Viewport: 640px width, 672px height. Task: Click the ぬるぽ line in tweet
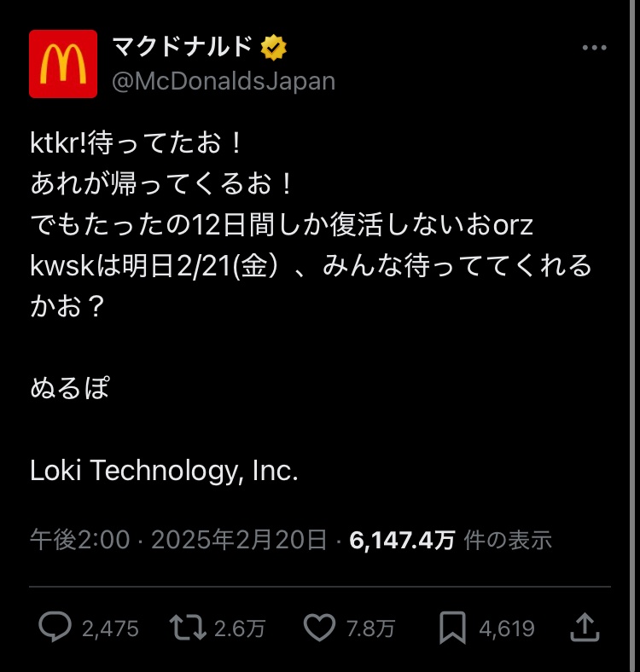point(70,388)
